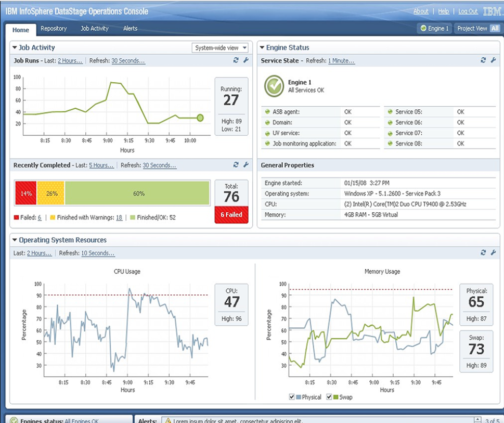Screen dimensions: 504x423
Task: Click the Physical 65 memory box
Action: pos(476,304)
